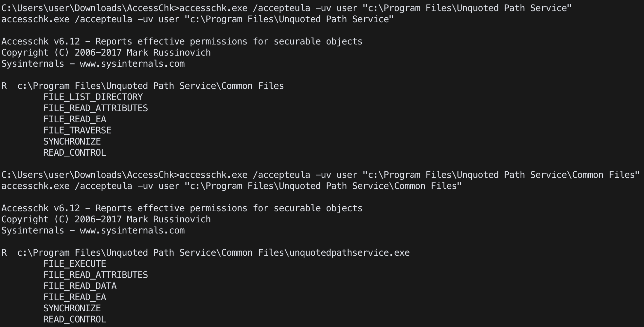Click the first FILE_READ_EA entry

pyautogui.click(x=75, y=119)
